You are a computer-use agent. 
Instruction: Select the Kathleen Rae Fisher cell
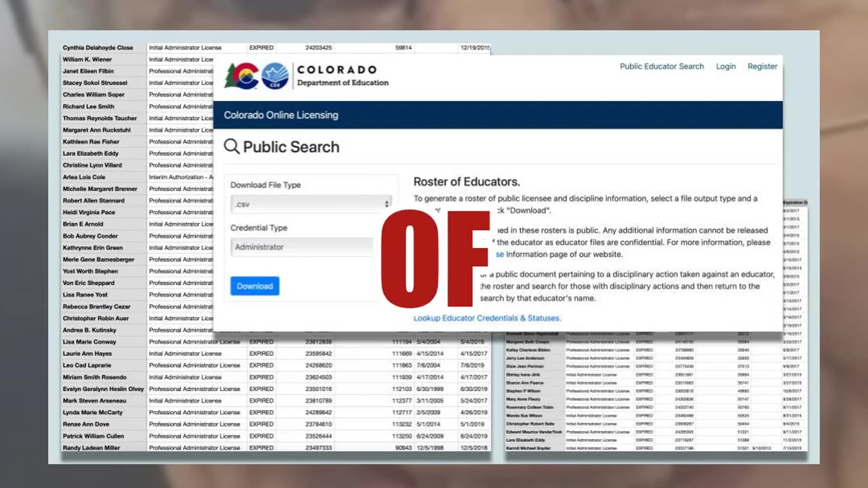click(x=104, y=142)
